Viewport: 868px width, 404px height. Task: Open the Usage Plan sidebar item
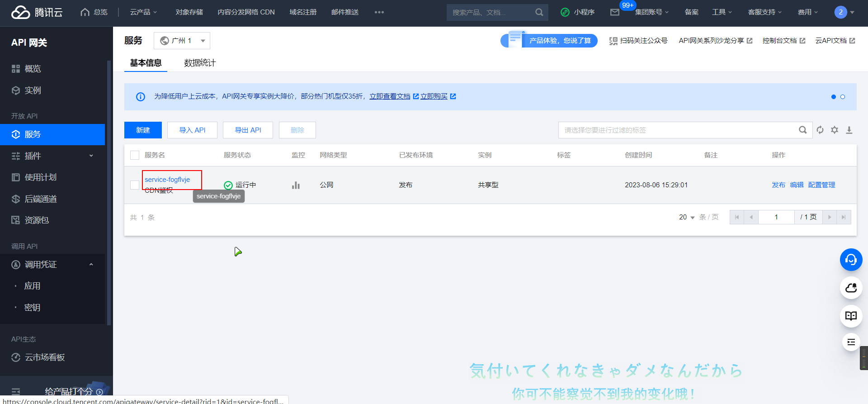41,177
